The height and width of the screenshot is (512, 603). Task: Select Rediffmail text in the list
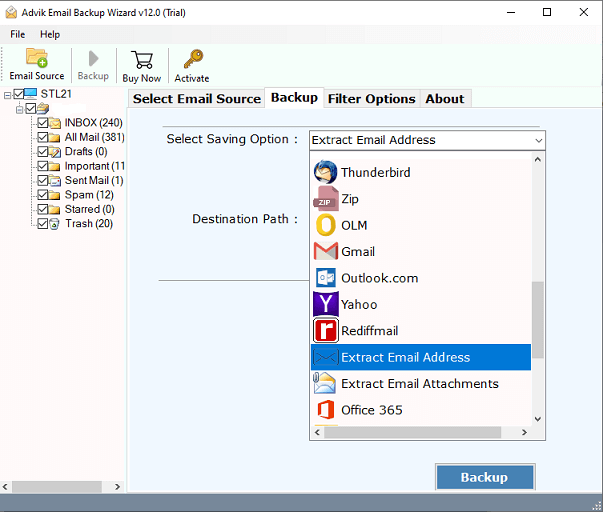point(370,330)
